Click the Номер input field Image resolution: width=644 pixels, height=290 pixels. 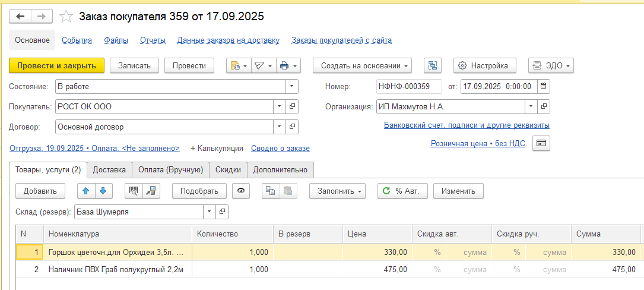(x=408, y=87)
